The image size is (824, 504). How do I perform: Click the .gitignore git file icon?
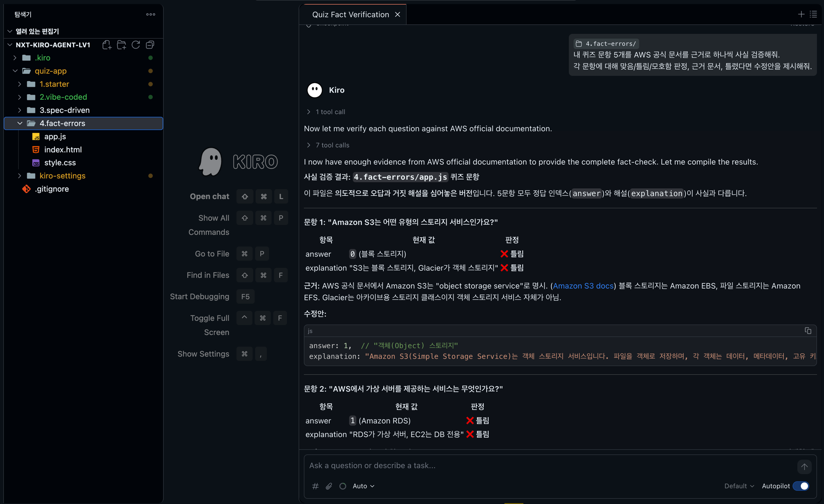click(x=26, y=189)
